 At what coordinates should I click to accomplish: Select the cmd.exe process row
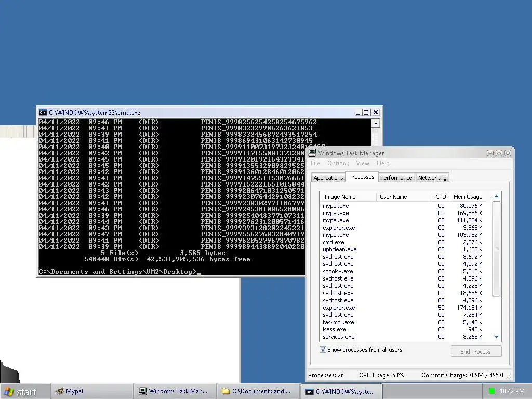point(403,242)
